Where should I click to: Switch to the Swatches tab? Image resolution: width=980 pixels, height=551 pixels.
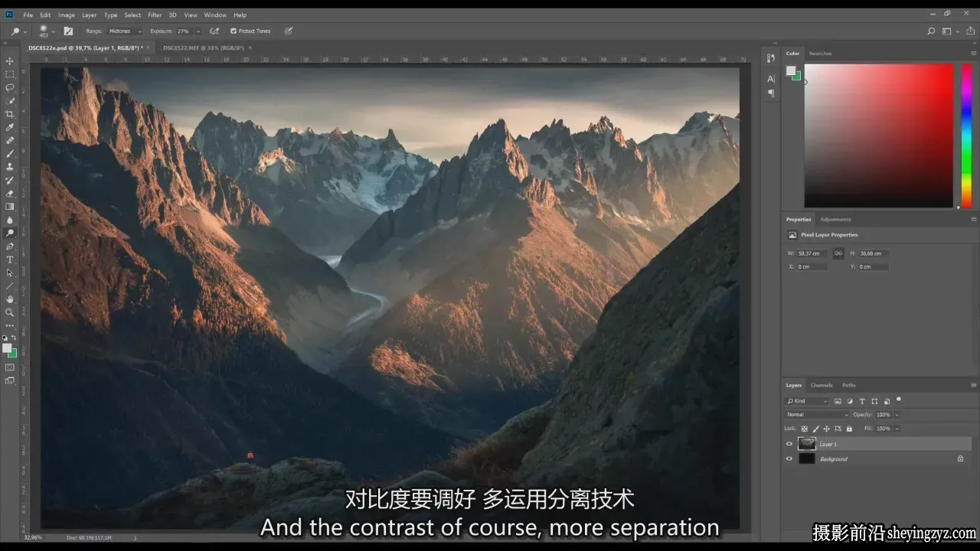point(820,54)
